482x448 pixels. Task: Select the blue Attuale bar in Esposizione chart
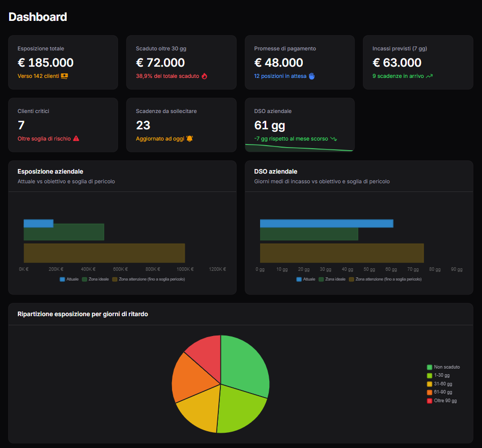pos(38,223)
